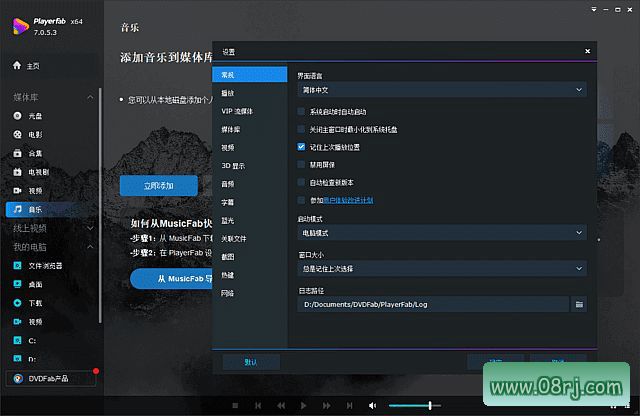Viewport: 640px width, 416px height.
Task: Start playback with the play button
Action: pos(303,405)
